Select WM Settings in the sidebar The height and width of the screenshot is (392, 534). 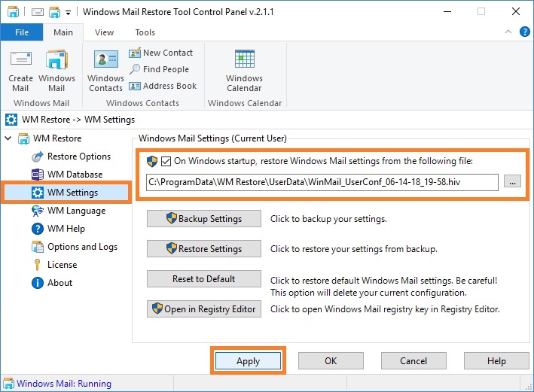[x=66, y=193]
